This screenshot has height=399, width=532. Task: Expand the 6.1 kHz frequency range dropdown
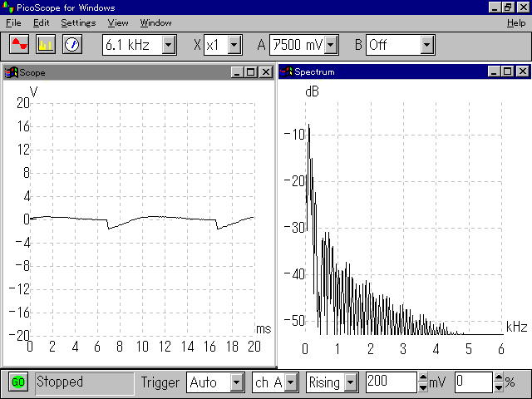click(169, 45)
